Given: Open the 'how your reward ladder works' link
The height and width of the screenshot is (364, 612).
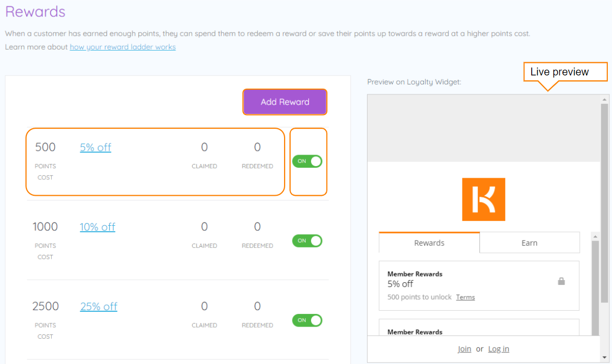Looking at the screenshot, I should coord(123,47).
